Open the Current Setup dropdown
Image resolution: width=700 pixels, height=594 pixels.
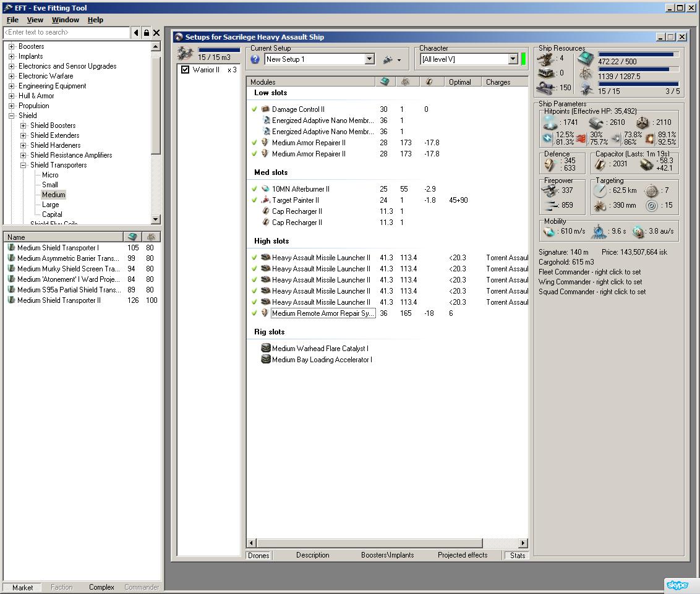(369, 59)
